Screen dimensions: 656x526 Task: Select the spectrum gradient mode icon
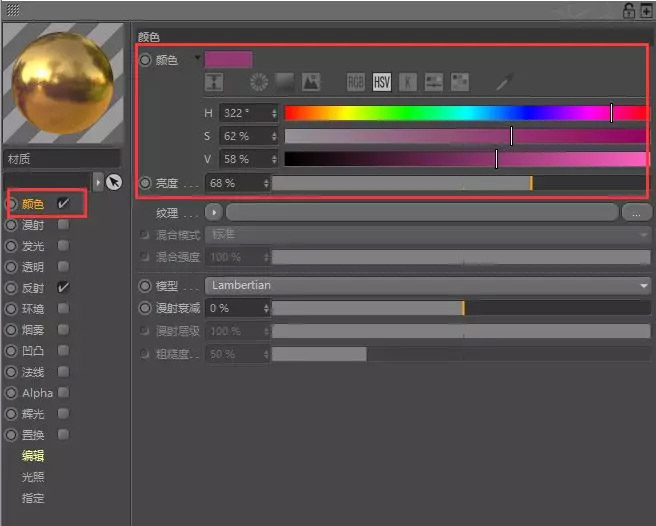(x=285, y=82)
